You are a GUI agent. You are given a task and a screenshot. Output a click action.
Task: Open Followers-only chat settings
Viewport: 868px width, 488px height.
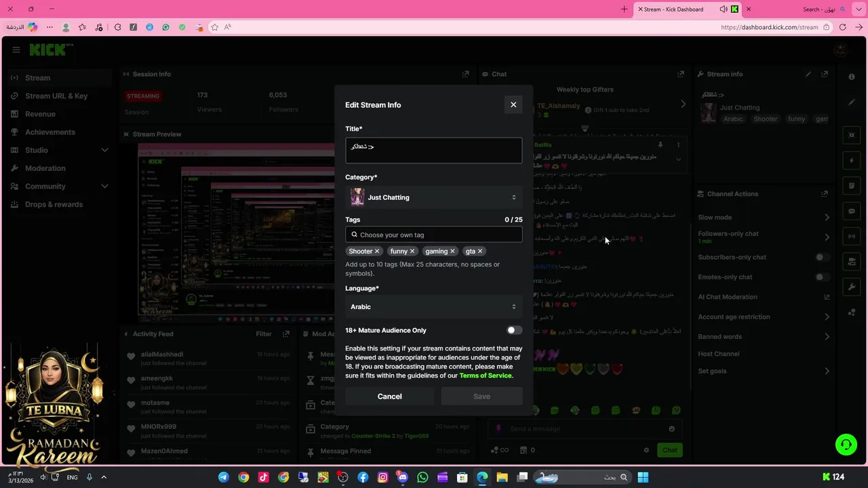764,237
